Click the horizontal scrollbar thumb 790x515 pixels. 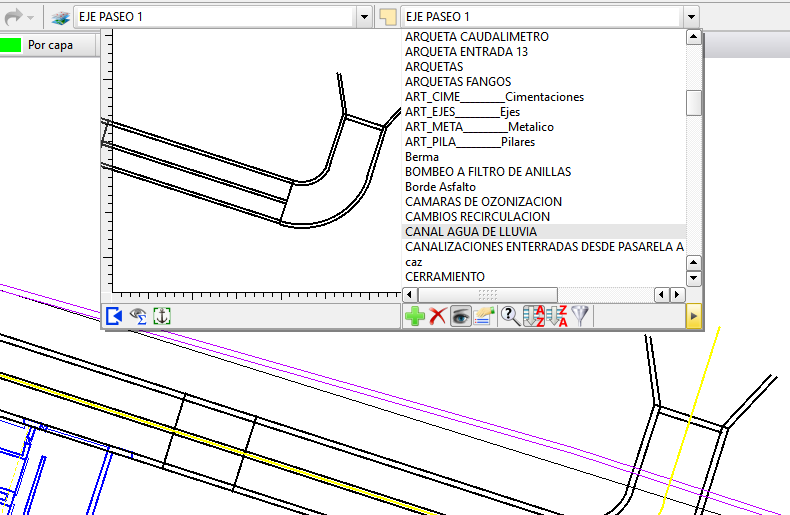tap(488, 294)
